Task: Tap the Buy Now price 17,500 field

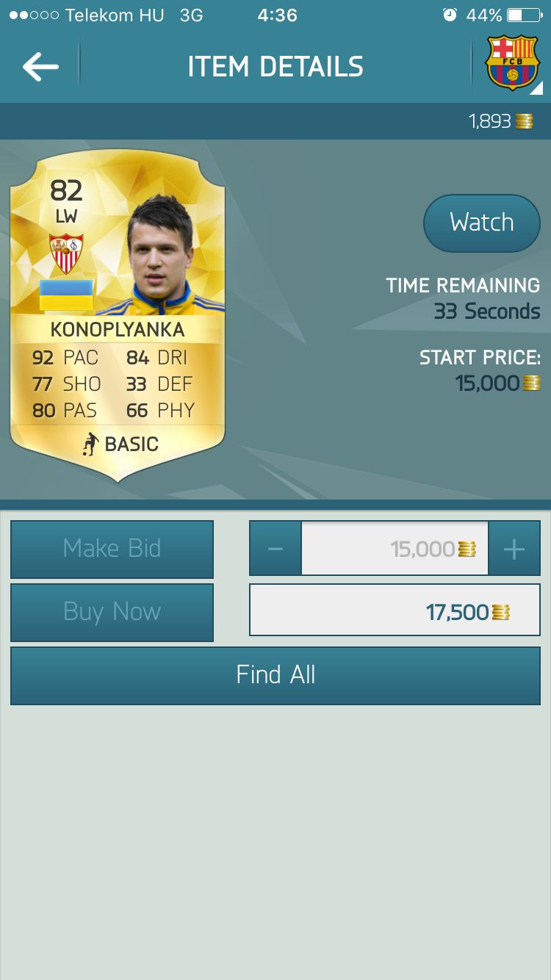Action: [x=395, y=610]
